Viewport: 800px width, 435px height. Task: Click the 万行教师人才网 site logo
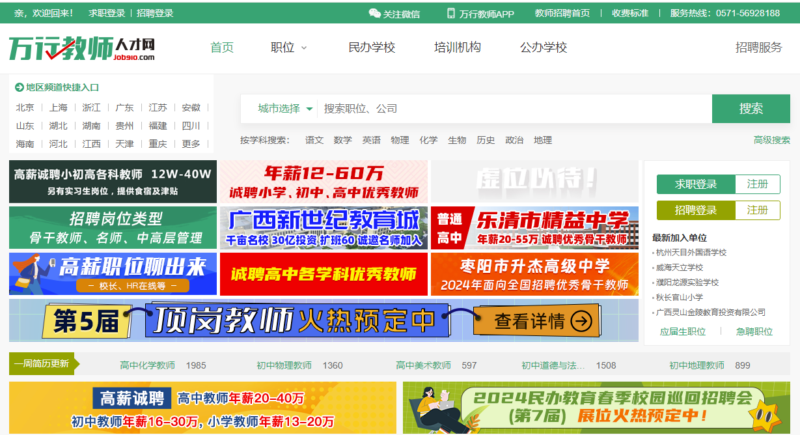82,49
